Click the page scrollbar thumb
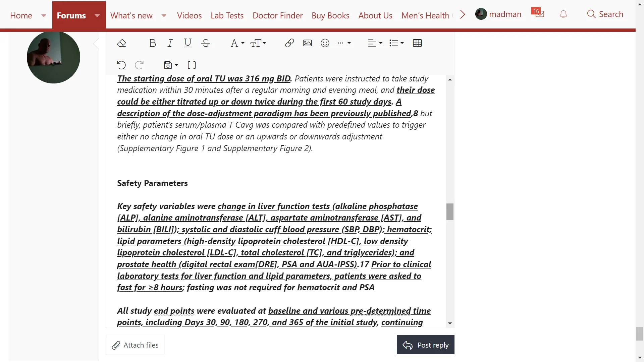The width and height of the screenshot is (644, 362). pyautogui.click(x=640, y=334)
